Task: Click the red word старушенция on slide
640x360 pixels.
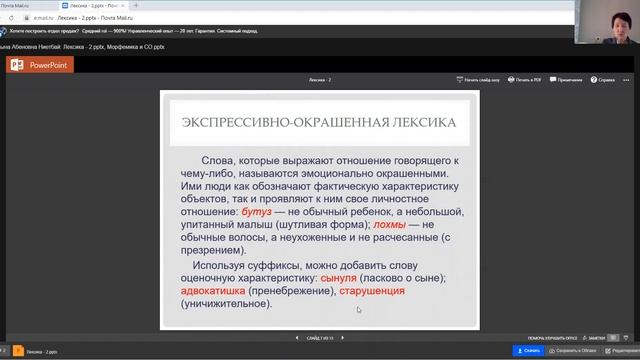Action: [x=372, y=291]
